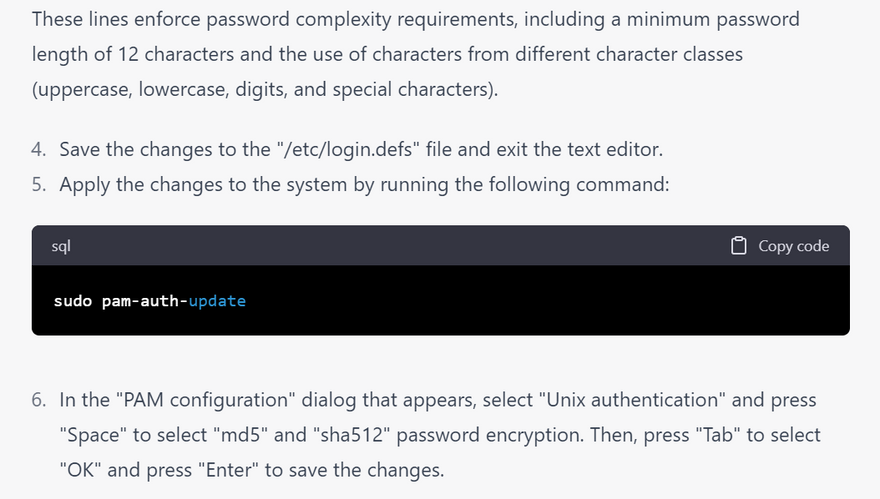The width and height of the screenshot is (880, 499).
Task: Click the "Unix authentication" text in step 6
Action: 632,400
